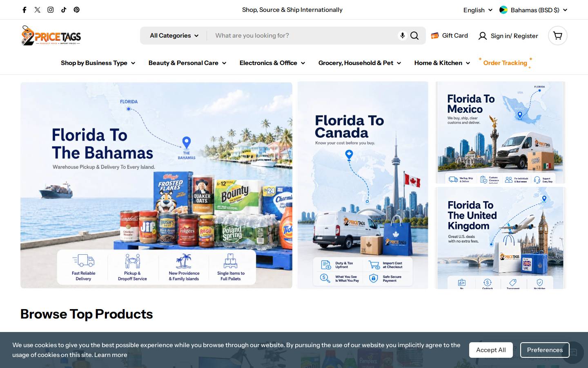The width and height of the screenshot is (588, 368).
Task: Expand the English language dropdown
Action: point(478,10)
